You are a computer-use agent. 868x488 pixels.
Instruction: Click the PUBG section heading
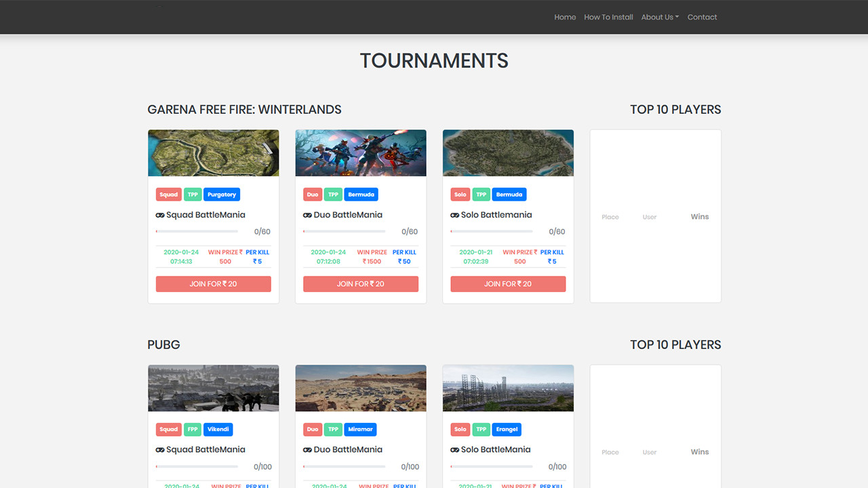(163, 345)
